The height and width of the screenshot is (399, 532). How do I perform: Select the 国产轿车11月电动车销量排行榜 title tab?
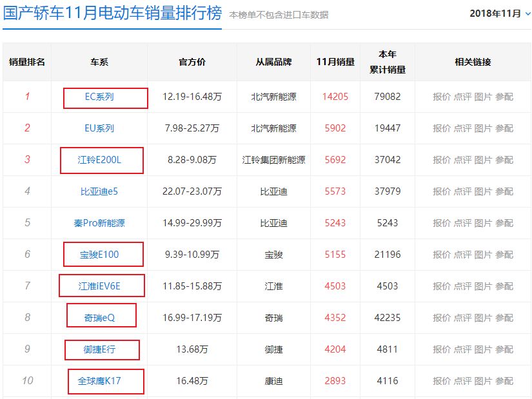[112, 14]
